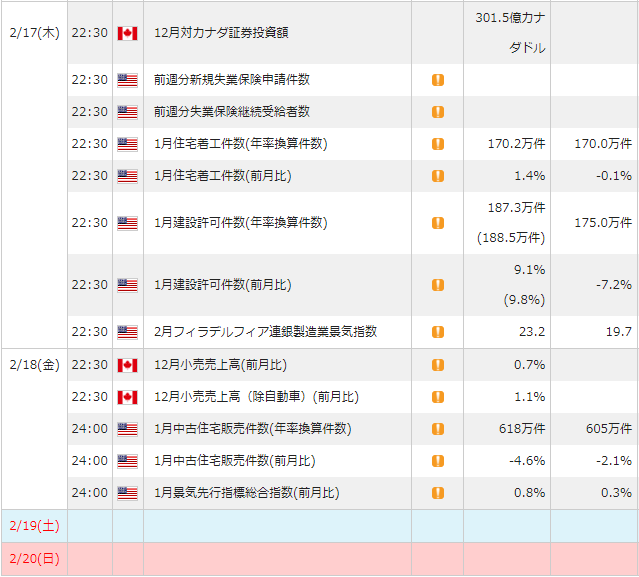Click the 1.1% previous value
Viewport: 639px width, 577px height.
pyautogui.click(x=529, y=397)
